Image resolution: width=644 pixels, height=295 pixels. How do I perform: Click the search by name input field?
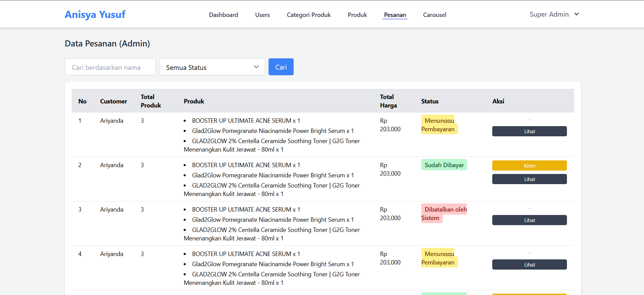(x=110, y=67)
